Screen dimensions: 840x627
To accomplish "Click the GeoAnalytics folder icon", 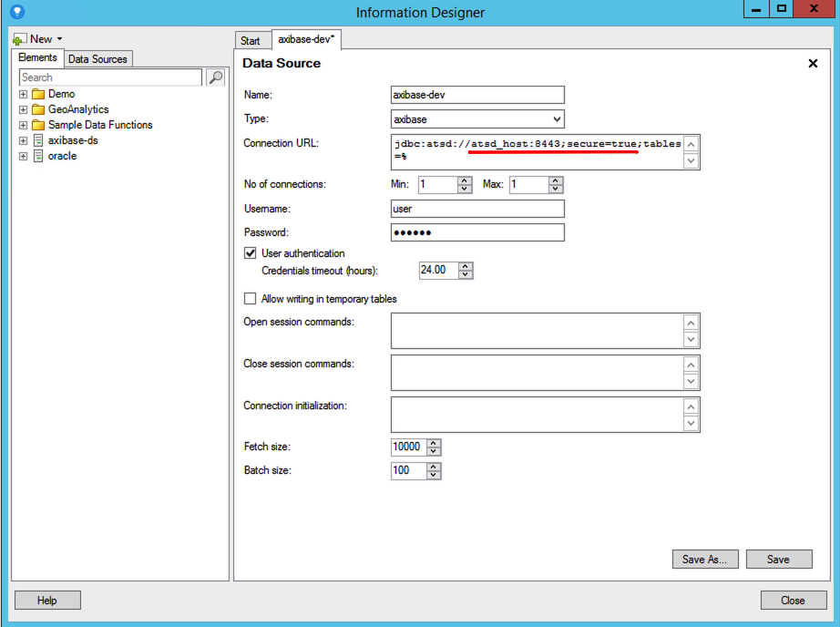I will click(38, 109).
